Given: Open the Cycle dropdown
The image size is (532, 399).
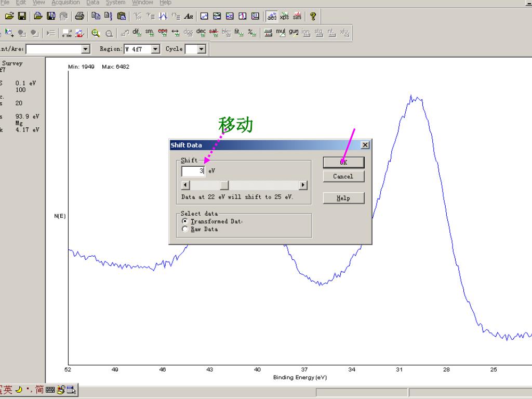Looking at the screenshot, I should pyautogui.click(x=202, y=49).
